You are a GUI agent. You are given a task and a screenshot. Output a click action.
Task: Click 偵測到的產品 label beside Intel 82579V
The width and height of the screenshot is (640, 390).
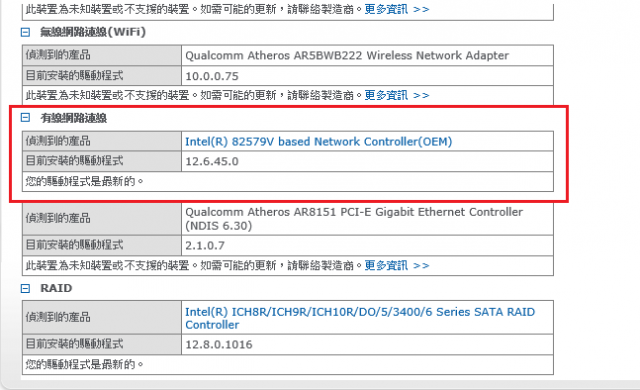pos(58,141)
